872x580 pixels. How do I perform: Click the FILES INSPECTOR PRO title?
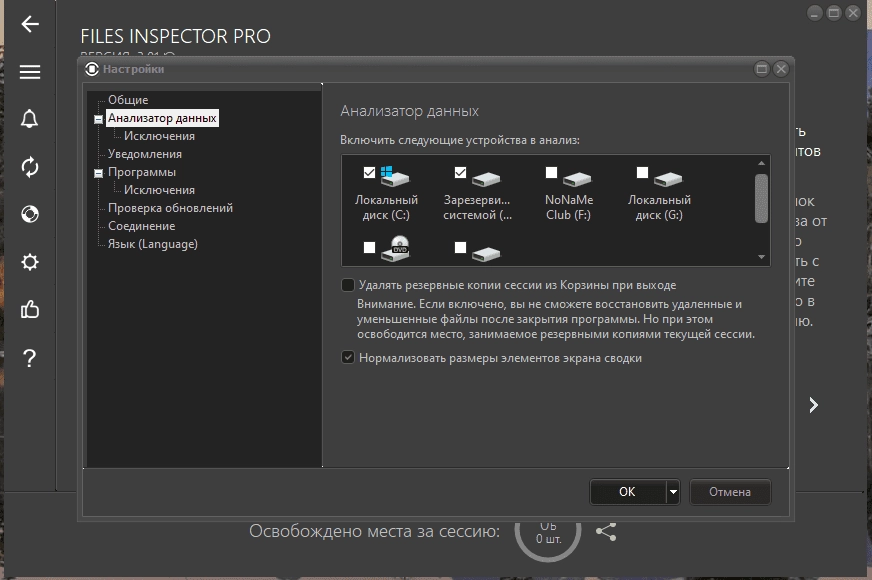[175, 36]
